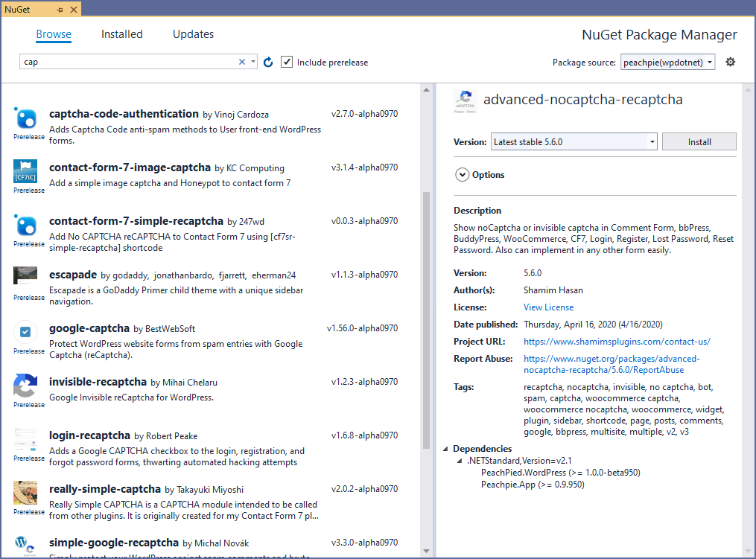Click contact-form-7-simple-recaptcha package icon
Screen dimensions: 756x559
tap(25, 225)
